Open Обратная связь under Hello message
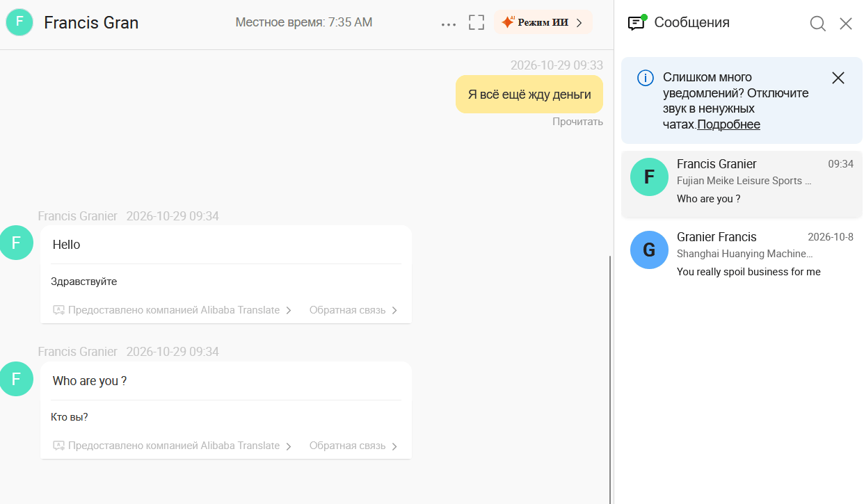864x504 pixels. [x=354, y=310]
